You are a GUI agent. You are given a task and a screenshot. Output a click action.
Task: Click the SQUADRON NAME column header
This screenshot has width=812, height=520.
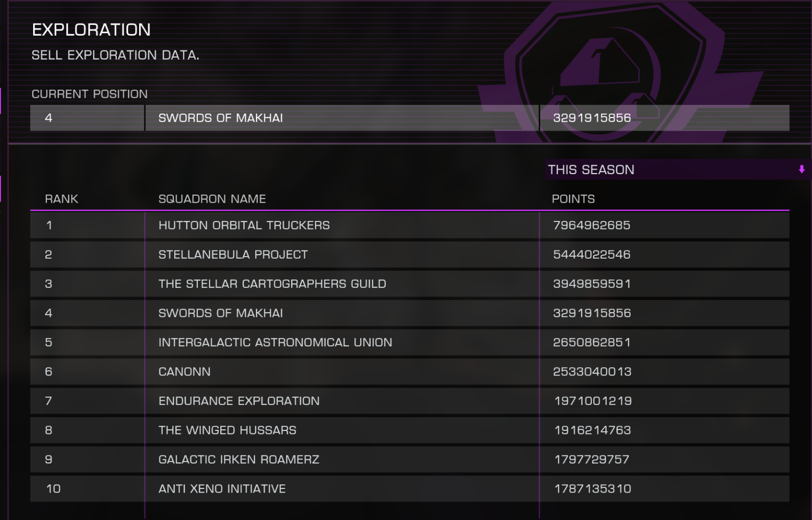pyautogui.click(x=212, y=199)
